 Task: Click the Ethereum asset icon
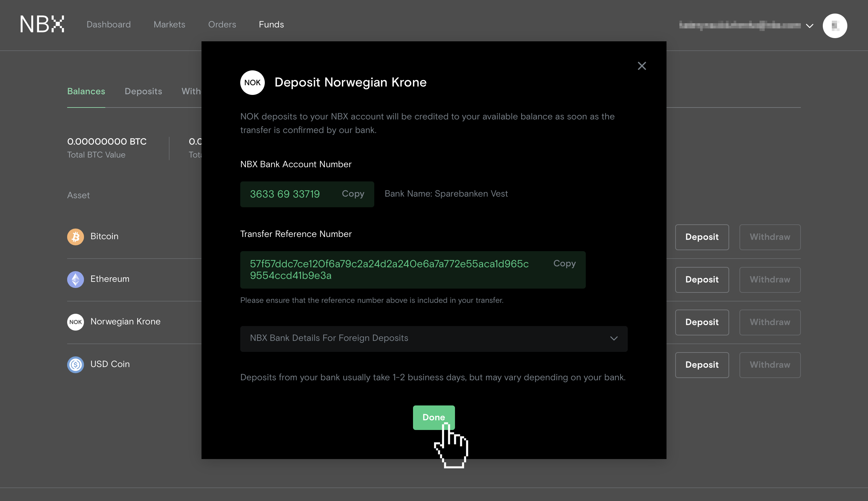(x=75, y=279)
